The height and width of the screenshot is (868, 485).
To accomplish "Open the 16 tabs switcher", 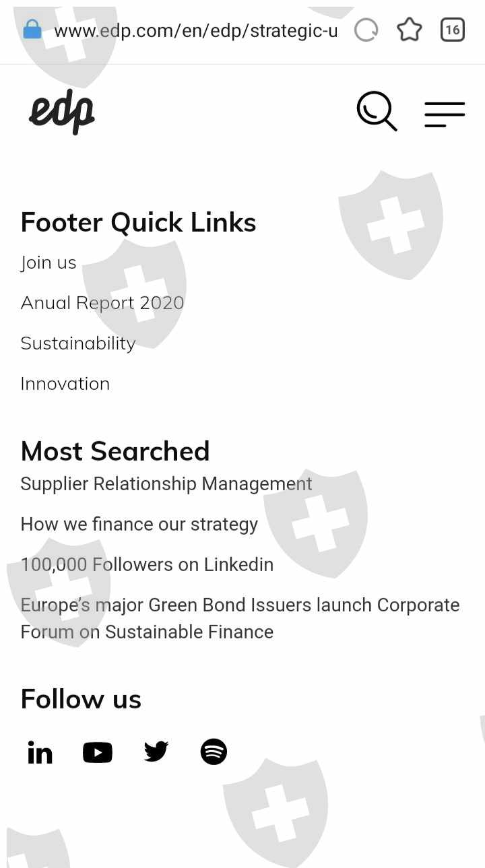I will click(x=452, y=30).
